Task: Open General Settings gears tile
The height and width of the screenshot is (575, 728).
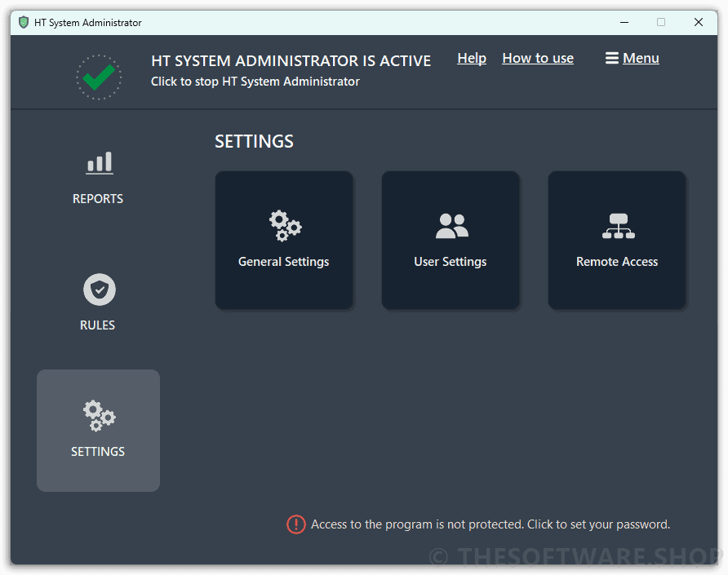Action: click(x=284, y=240)
